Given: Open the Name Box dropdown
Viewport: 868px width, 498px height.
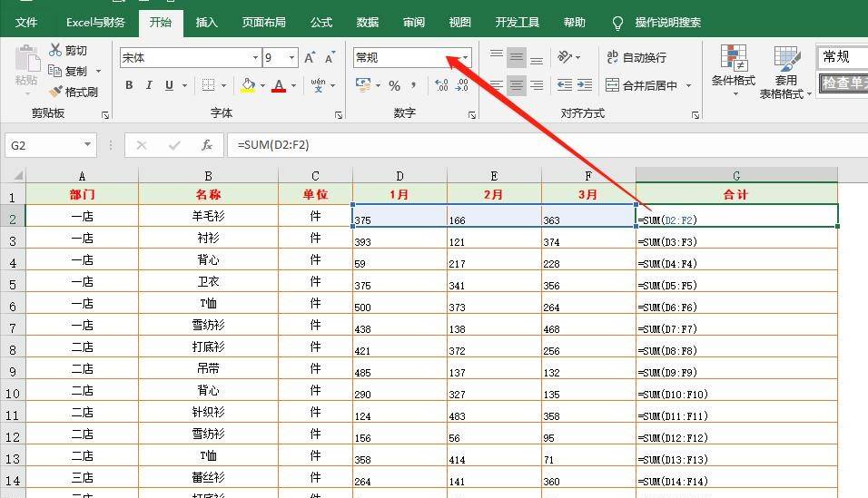Looking at the screenshot, I should 87,144.
